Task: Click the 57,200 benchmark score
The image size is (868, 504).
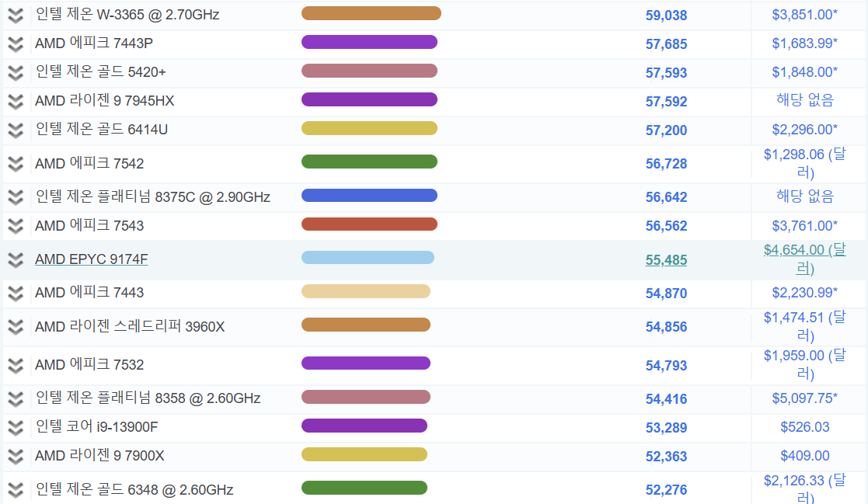Action: [x=666, y=130]
